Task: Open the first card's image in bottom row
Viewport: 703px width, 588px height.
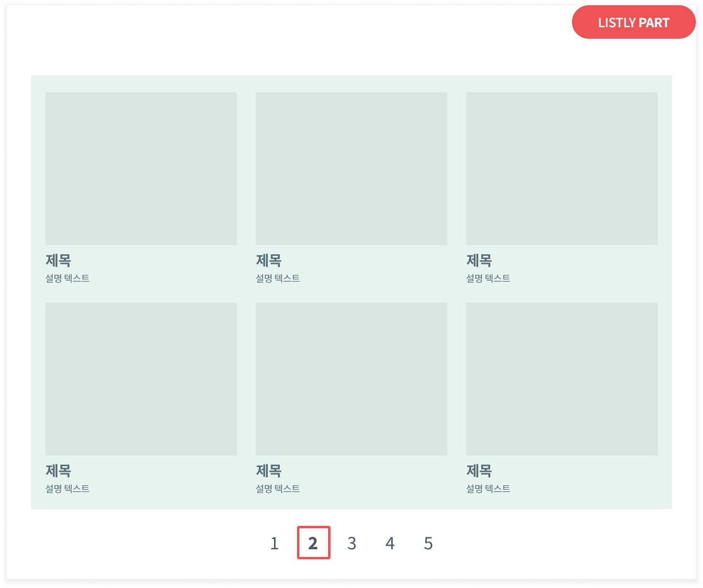Action: (141, 379)
